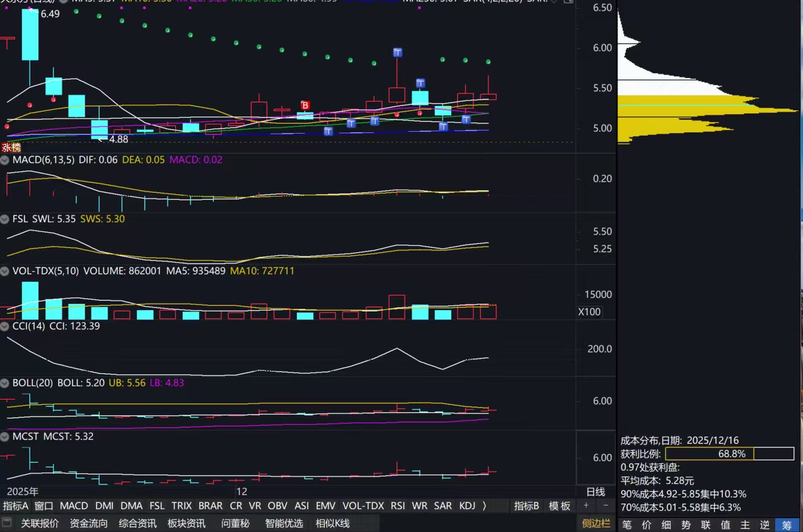The width and height of the screenshot is (803, 532).
Task: Open the main chart indicator dropdown arrow at top left
Action: point(63,2)
